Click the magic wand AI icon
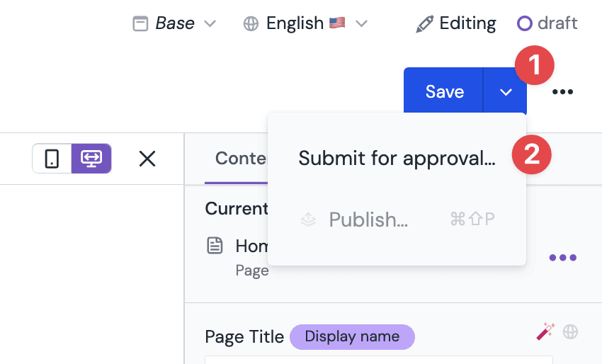The image size is (602, 364). pos(545,331)
